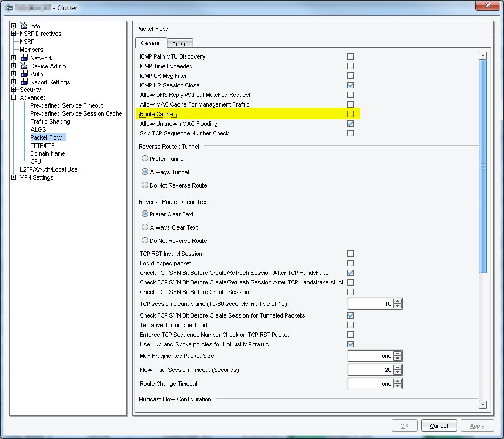The width and height of the screenshot is (504, 439).
Task: Select the General tab
Action: coord(151,43)
